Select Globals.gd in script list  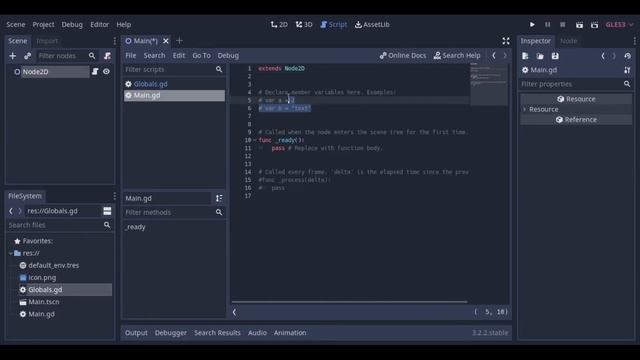174,84
